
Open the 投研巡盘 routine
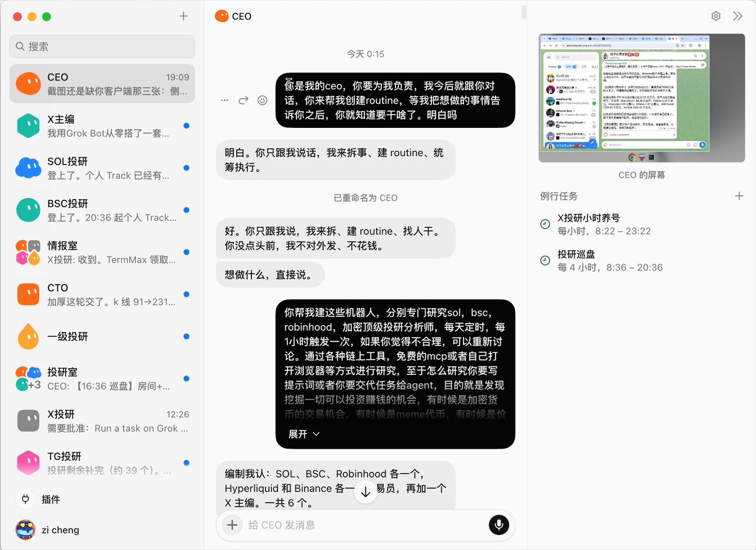click(x=643, y=261)
